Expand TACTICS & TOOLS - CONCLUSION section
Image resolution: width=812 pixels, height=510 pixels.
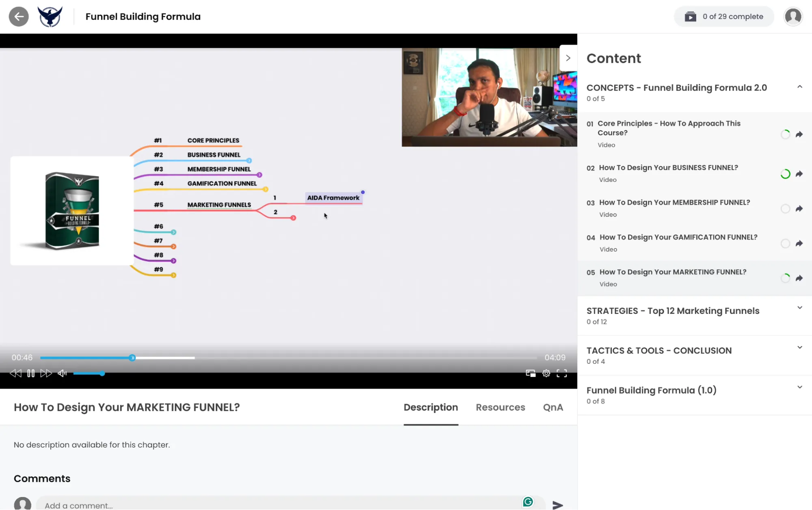click(x=799, y=348)
